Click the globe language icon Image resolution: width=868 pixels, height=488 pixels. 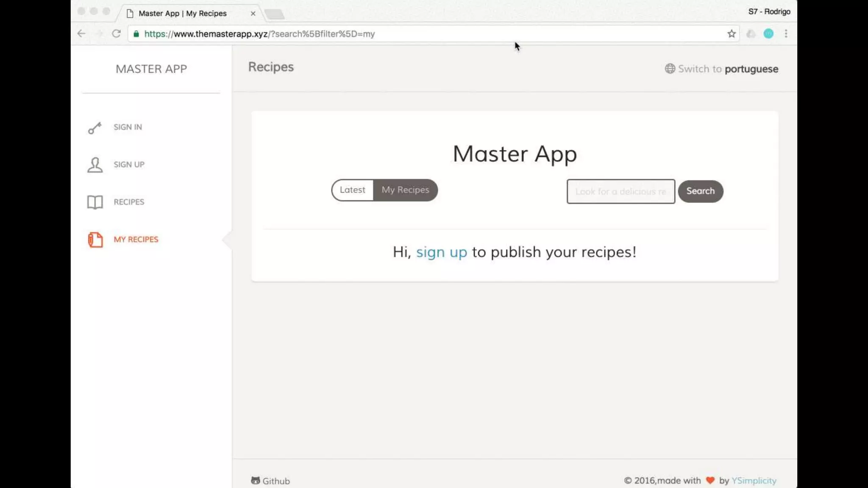(670, 69)
